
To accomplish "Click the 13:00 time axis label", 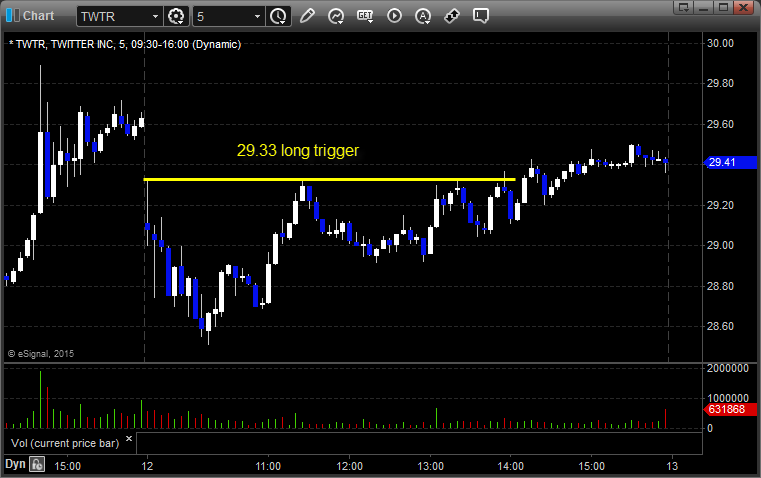I will pyautogui.click(x=430, y=466).
